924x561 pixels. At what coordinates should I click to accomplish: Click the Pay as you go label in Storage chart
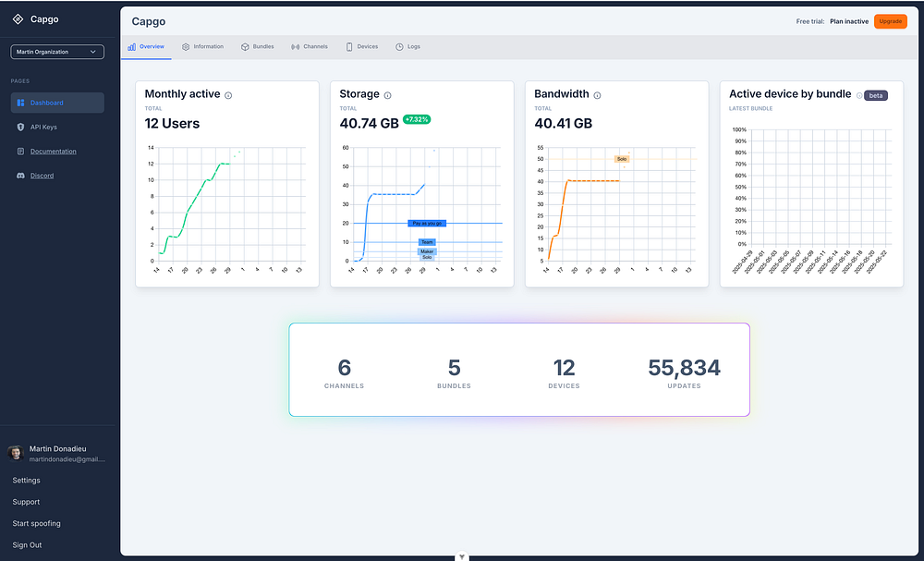(427, 224)
